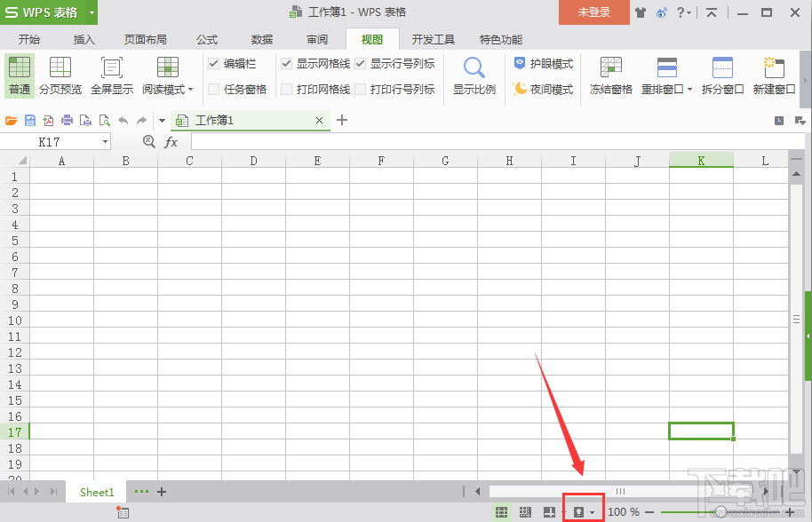
Task: Toggle the 显示网格线 checkbox
Action: pos(286,63)
